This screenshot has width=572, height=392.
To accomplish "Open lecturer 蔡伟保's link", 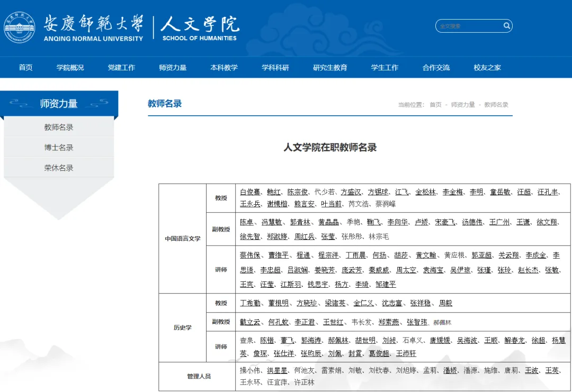I will pyautogui.click(x=250, y=256).
